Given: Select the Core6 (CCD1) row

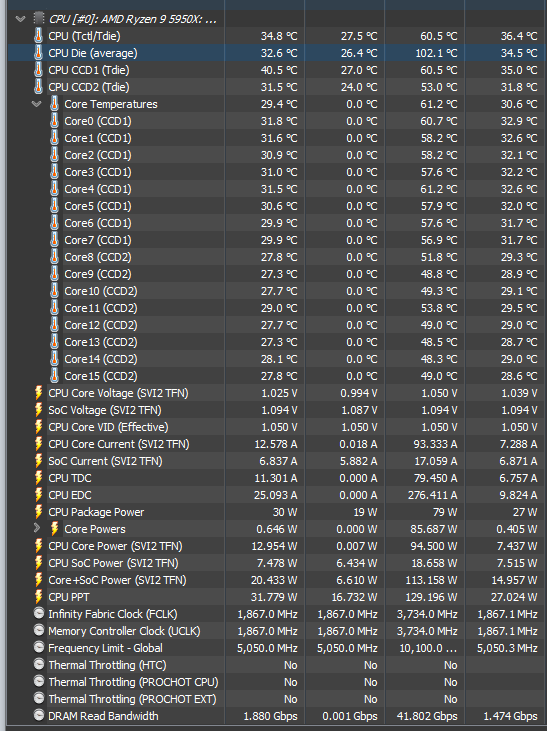Looking at the screenshot, I should click(x=277, y=223).
